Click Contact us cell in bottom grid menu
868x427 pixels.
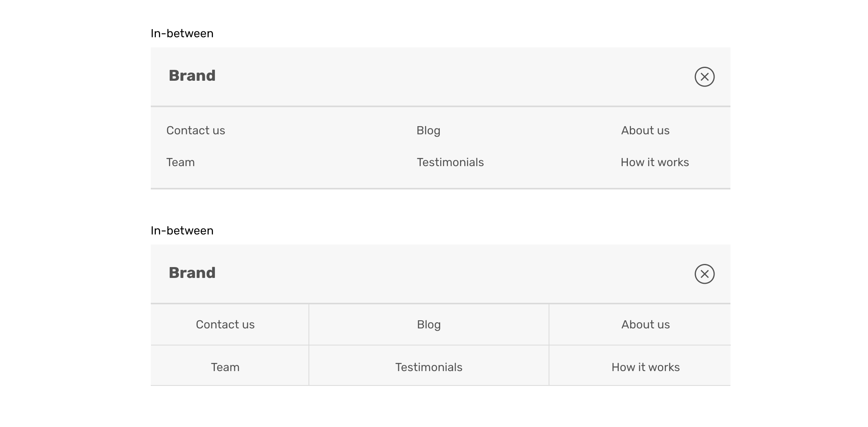[225, 325]
